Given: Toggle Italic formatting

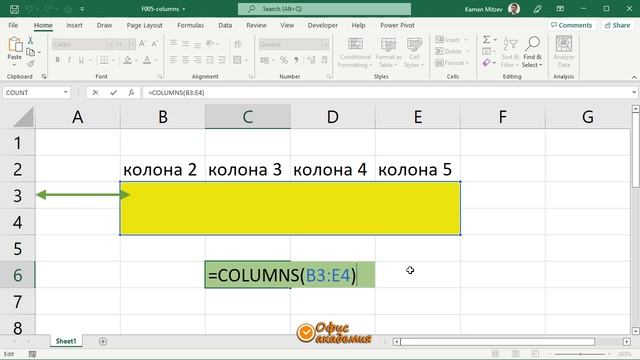Looking at the screenshot, I should coord(69,60).
